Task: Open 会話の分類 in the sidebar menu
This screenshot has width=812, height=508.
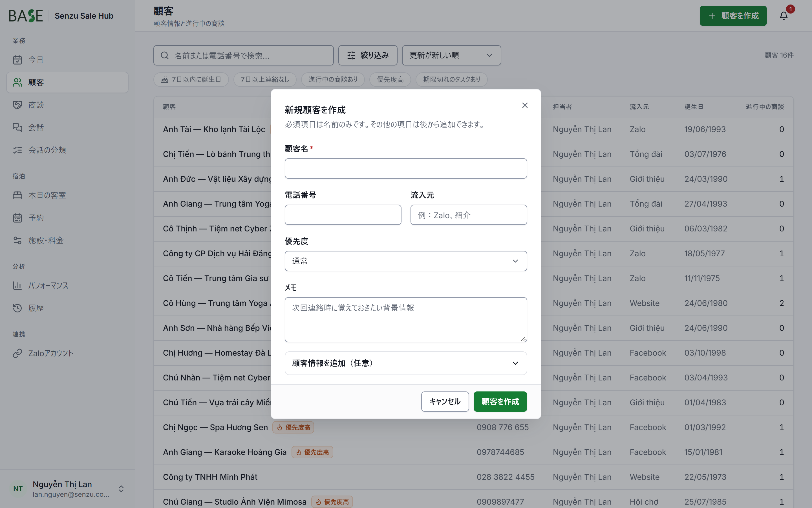Action: (x=67, y=150)
